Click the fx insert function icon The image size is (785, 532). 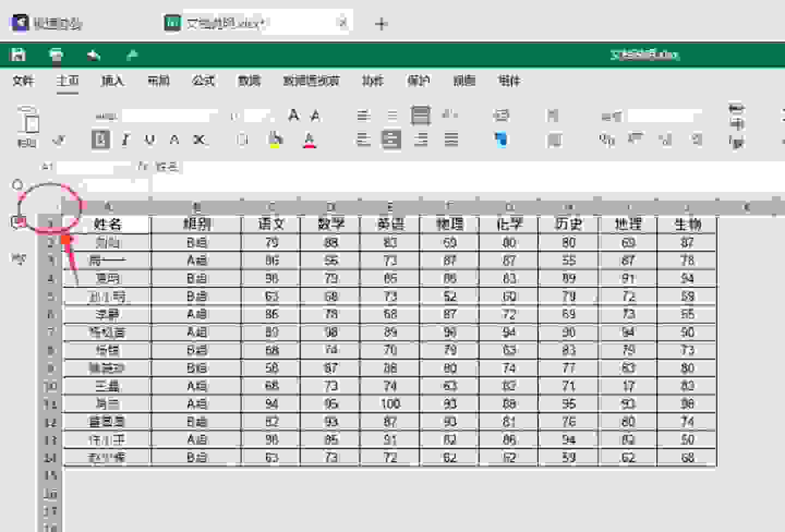pyautogui.click(x=143, y=166)
